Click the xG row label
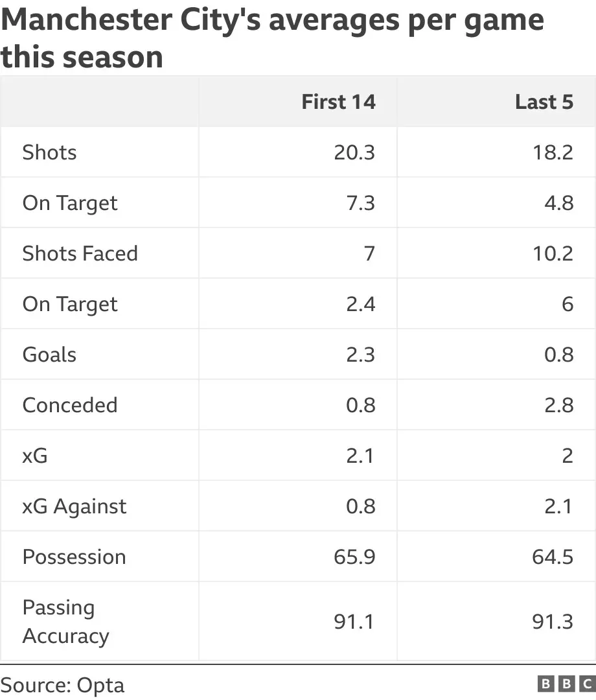This screenshot has height=700, width=596. coord(35,456)
